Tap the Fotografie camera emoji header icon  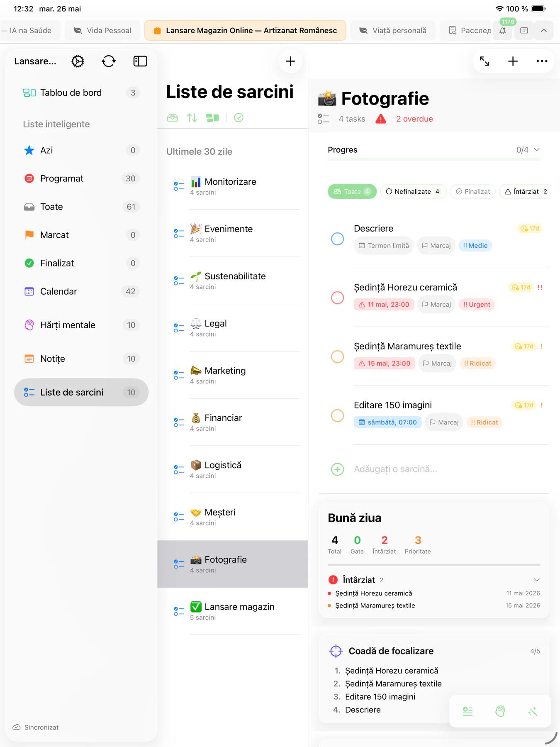point(327,99)
